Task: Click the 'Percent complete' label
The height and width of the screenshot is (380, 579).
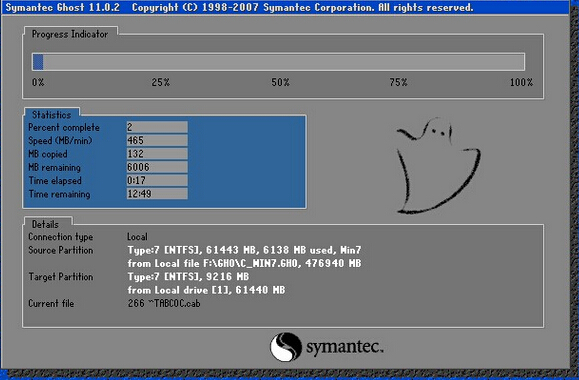Action: pos(64,127)
